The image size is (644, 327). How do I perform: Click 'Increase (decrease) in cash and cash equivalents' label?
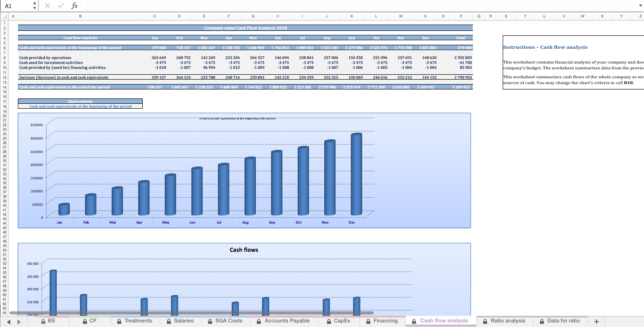click(64, 77)
